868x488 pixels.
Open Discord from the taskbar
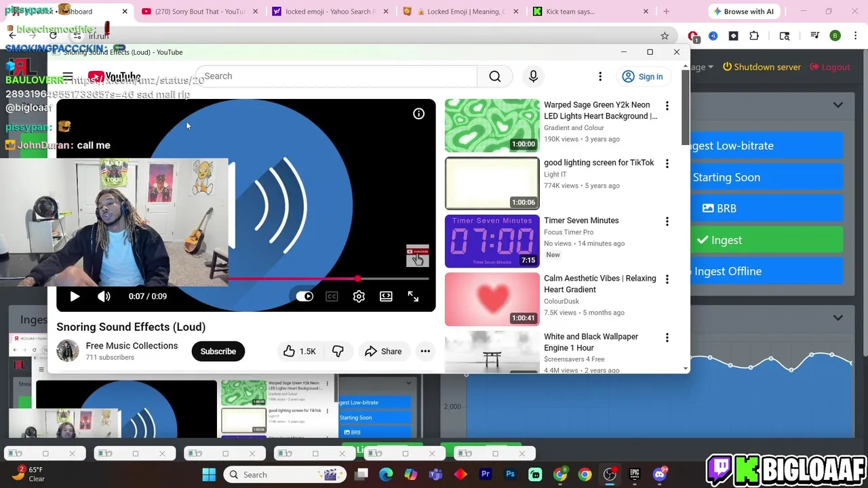coord(660,474)
